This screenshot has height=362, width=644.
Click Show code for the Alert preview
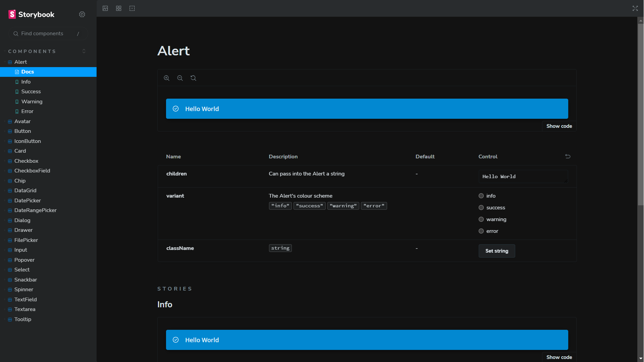pyautogui.click(x=559, y=126)
